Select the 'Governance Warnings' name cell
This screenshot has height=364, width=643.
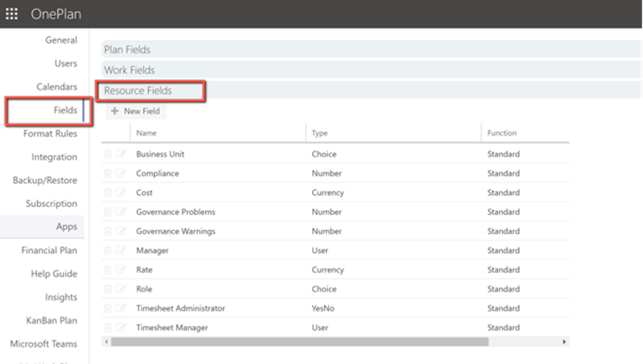tap(175, 231)
